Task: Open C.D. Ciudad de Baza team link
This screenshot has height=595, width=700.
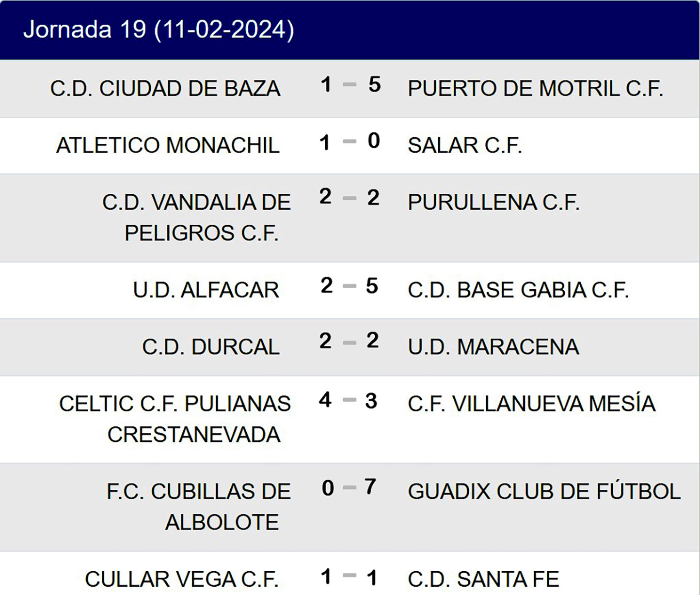Action: click(165, 89)
